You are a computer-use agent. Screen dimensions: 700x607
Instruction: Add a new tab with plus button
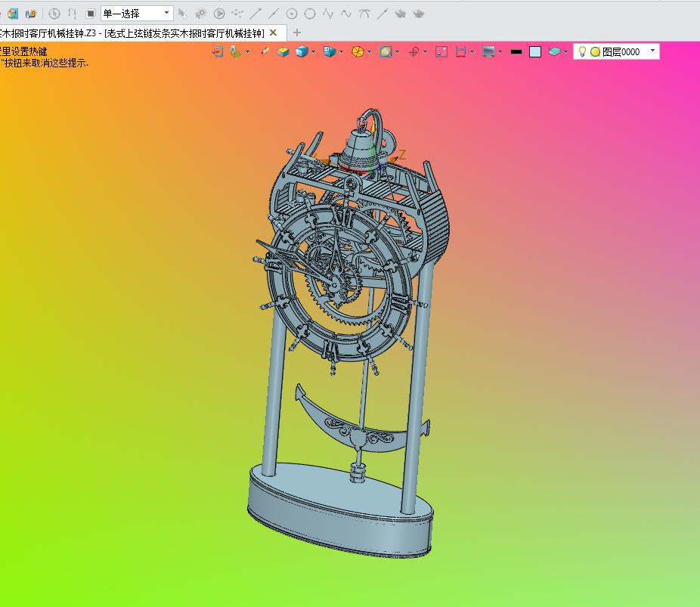(296, 33)
